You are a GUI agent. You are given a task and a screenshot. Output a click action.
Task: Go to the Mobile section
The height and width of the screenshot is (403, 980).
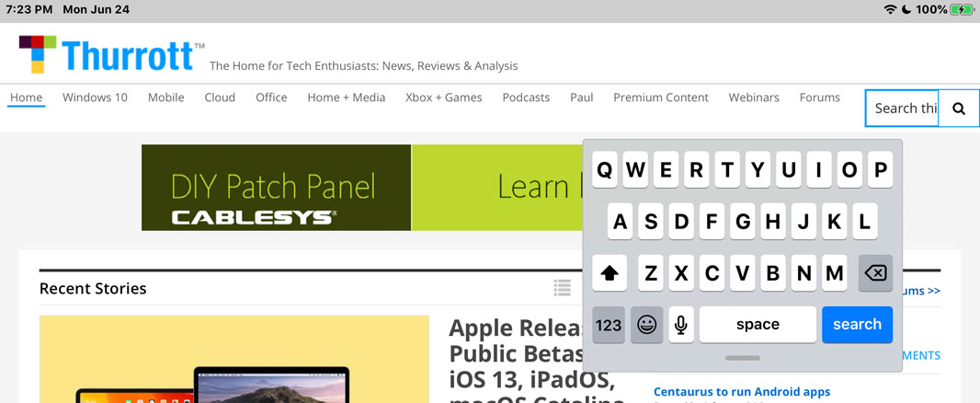[x=166, y=98]
